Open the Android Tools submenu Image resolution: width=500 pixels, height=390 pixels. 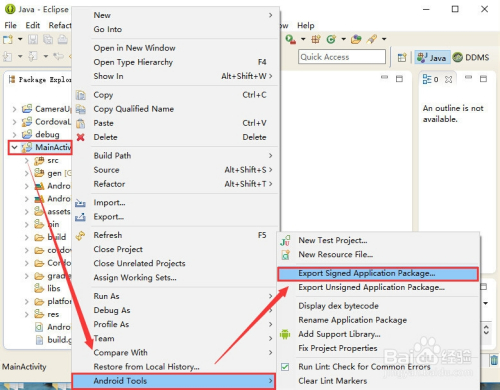click(174, 381)
